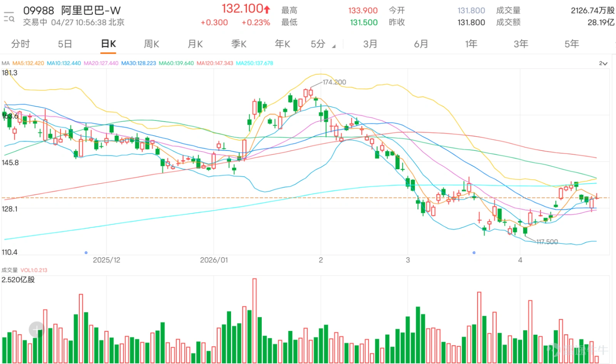This screenshot has height=364, width=616.
Task: Open the 季K quarterly chart tab
Action: [239, 44]
